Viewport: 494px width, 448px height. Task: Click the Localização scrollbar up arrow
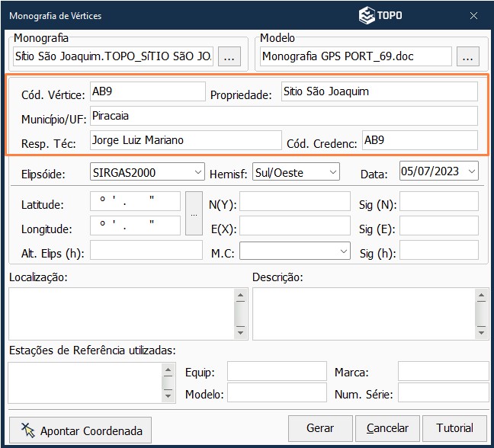[x=241, y=296]
